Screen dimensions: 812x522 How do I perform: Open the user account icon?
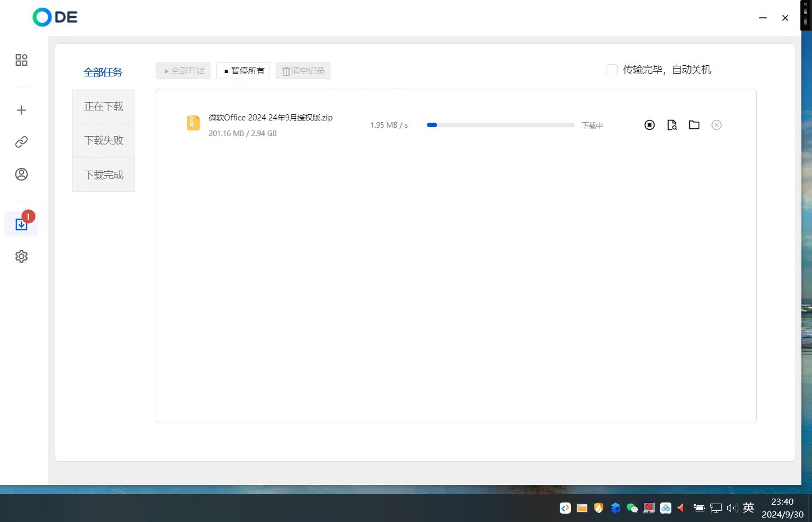21,175
